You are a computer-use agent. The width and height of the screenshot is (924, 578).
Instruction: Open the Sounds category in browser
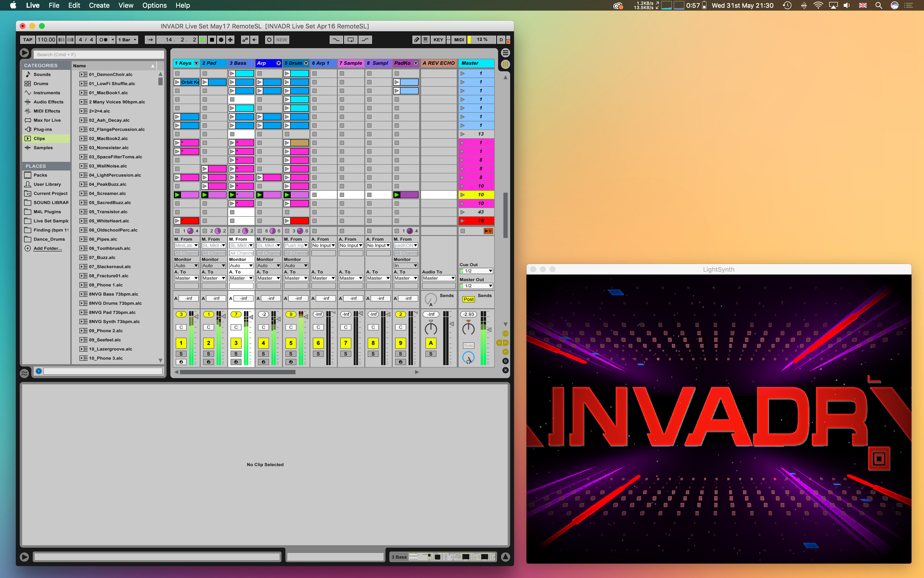[x=42, y=75]
